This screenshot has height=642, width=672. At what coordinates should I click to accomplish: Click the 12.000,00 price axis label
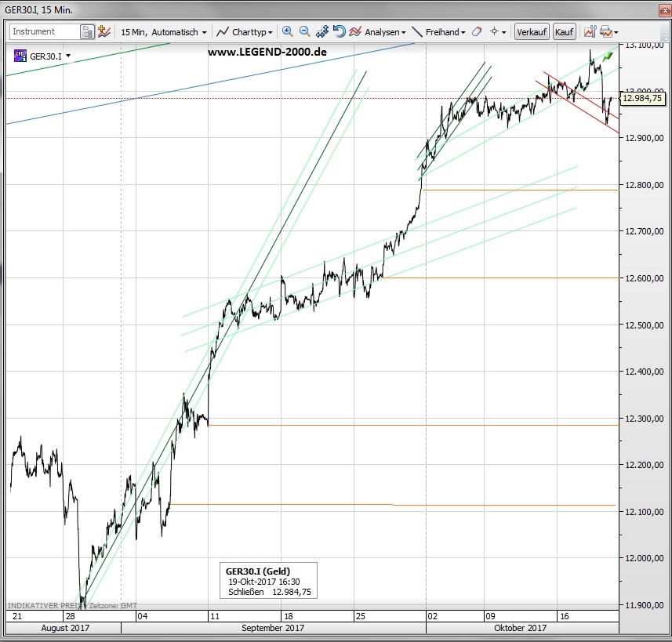644,558
